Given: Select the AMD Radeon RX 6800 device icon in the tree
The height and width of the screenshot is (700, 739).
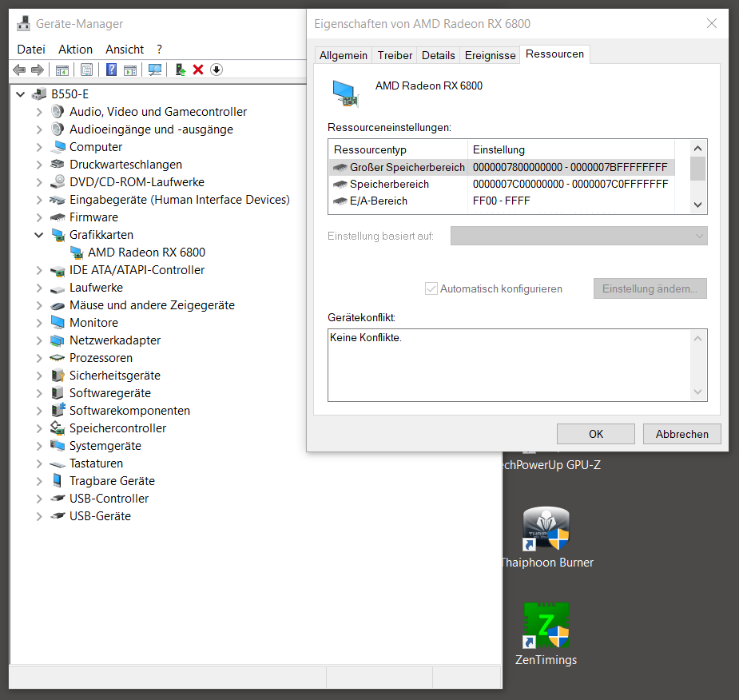Looking at the screenshot, I should [x=77, y=253].
